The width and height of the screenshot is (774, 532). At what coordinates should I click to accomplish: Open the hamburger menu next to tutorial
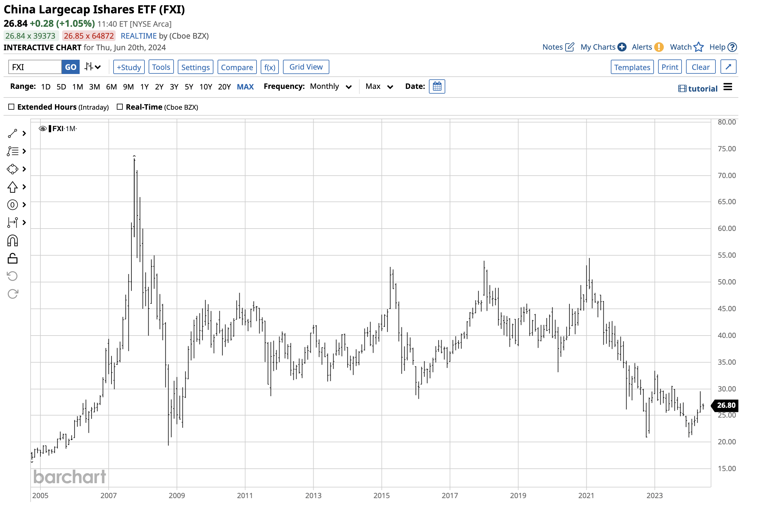point(728,87)
